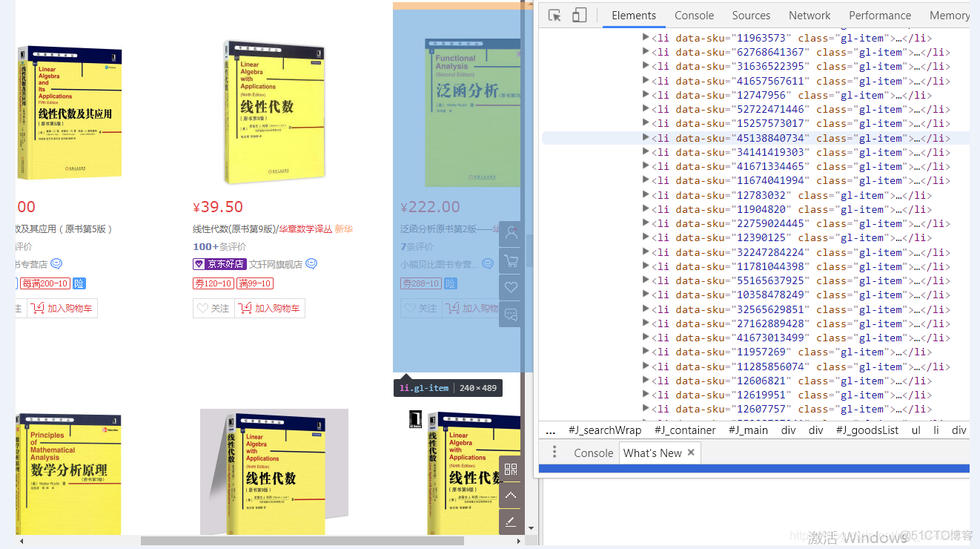This screenshot has width=980, height=549.
Task: Open the message bubble icon in floating sidebar
Action: pos(511,315)
